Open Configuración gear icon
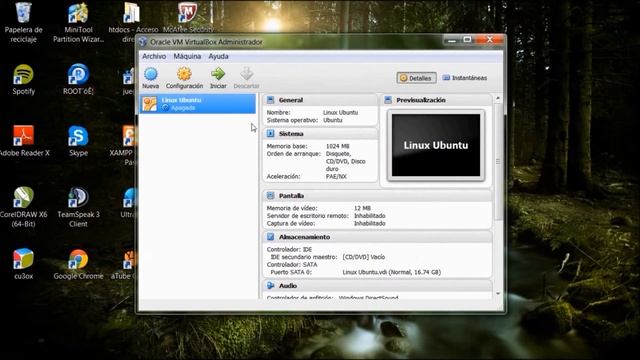 click(184, 74)
